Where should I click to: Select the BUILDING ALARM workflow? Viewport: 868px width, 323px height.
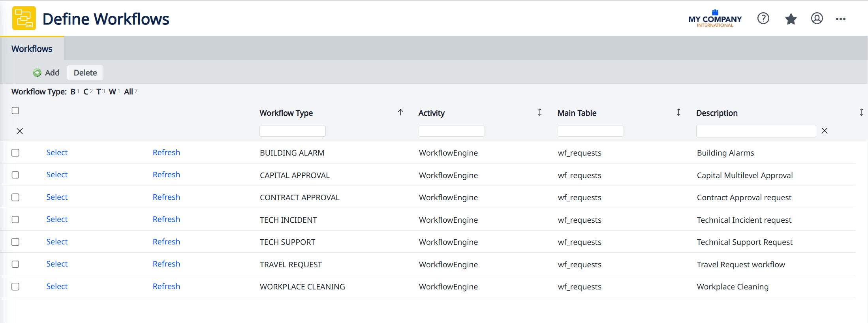[57, 152]
